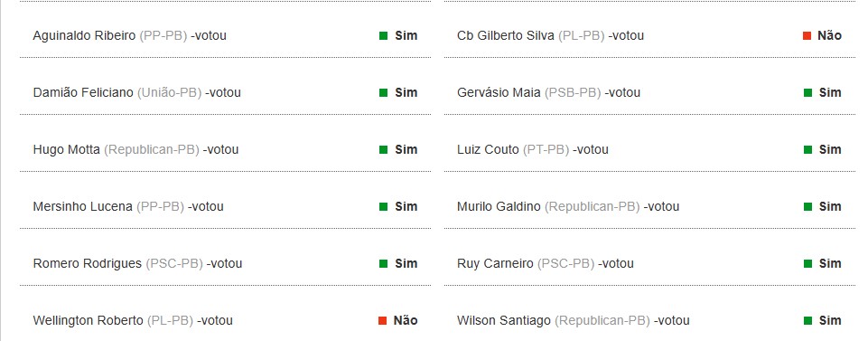
Task: Open Cb Gilberto Silva deputy name
Action: coord(506,36)
